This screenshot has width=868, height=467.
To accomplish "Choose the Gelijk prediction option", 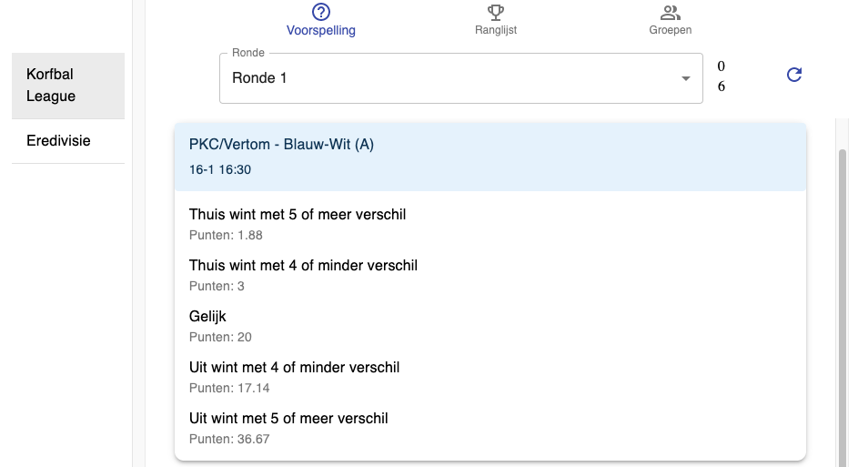I will point(490,326).
